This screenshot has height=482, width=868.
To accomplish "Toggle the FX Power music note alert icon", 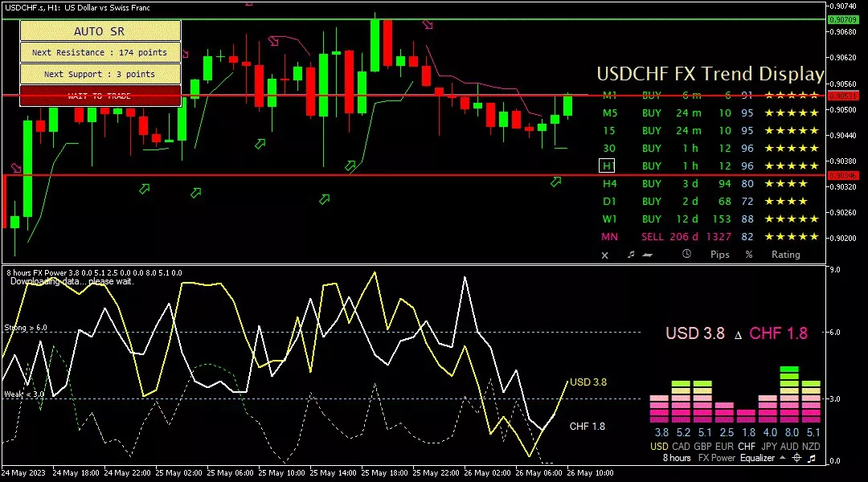I will point(812,458).
